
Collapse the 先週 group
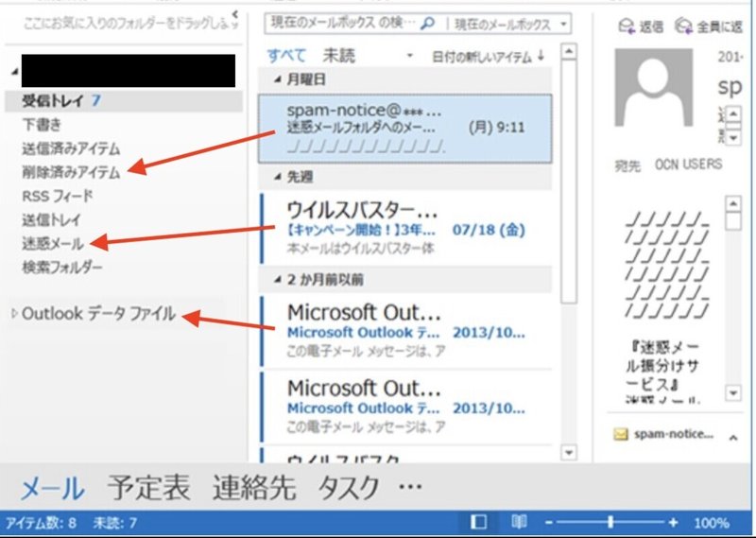(277, 177)
